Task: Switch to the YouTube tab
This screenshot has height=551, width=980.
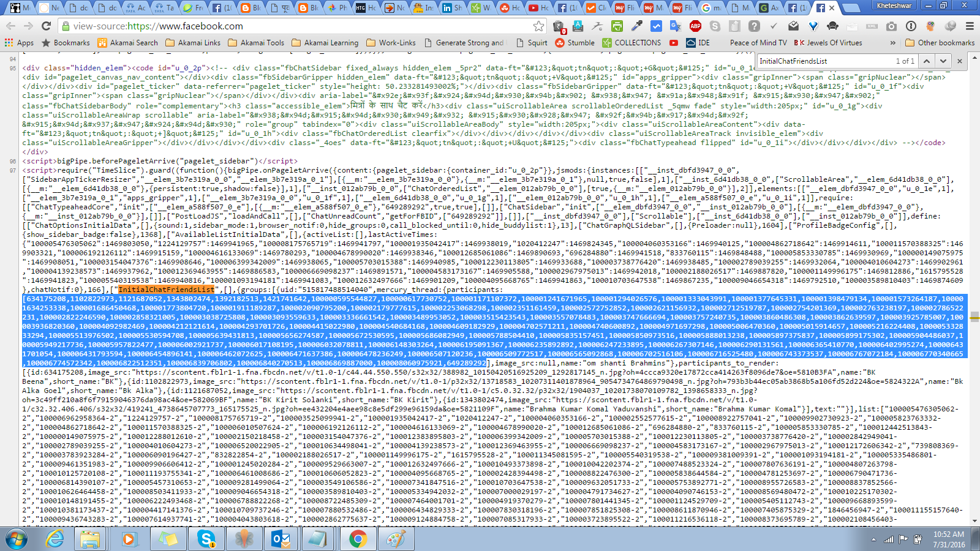Action: point(540,8)
